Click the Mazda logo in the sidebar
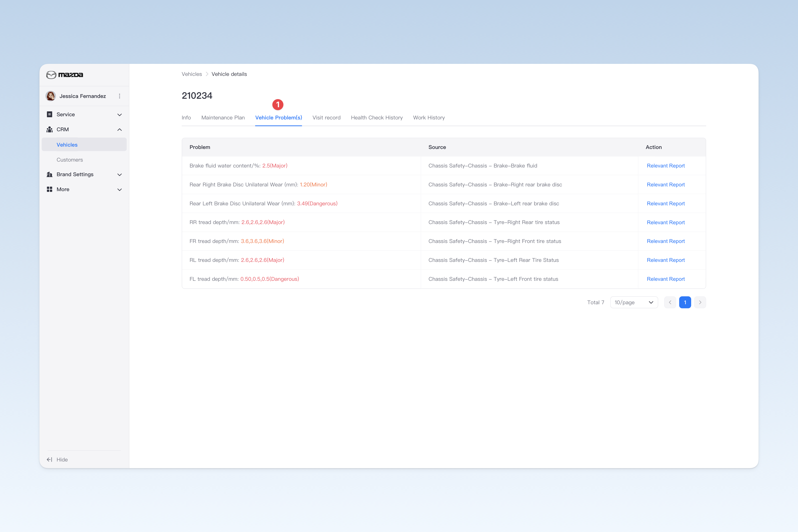 pos(64,75)
